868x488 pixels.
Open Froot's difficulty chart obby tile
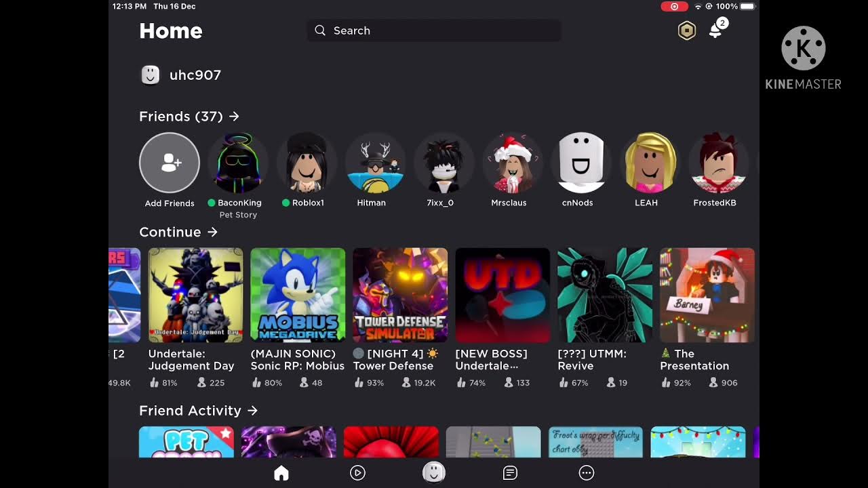[595, 442]
